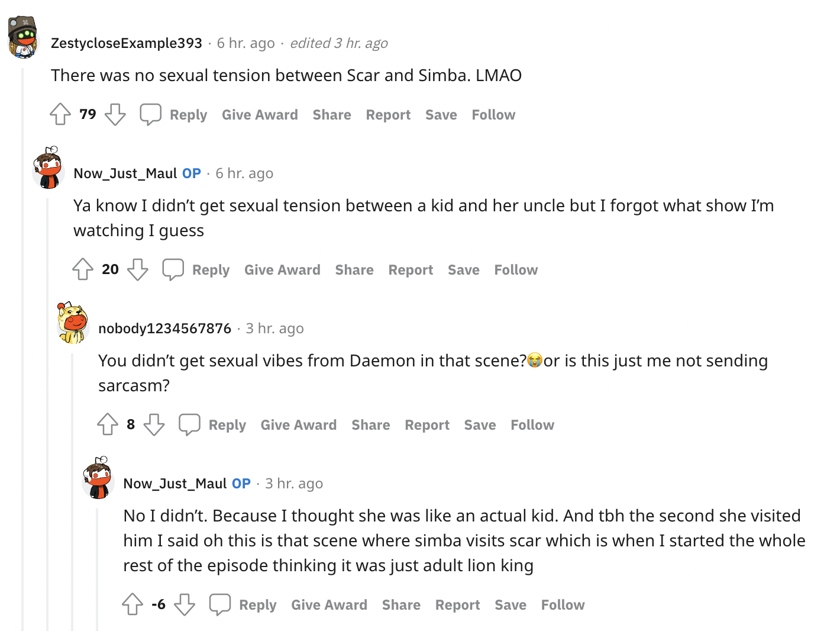Open ZestycloseExample393's user profile
This screenshot has height=631, width=840.
127,43
